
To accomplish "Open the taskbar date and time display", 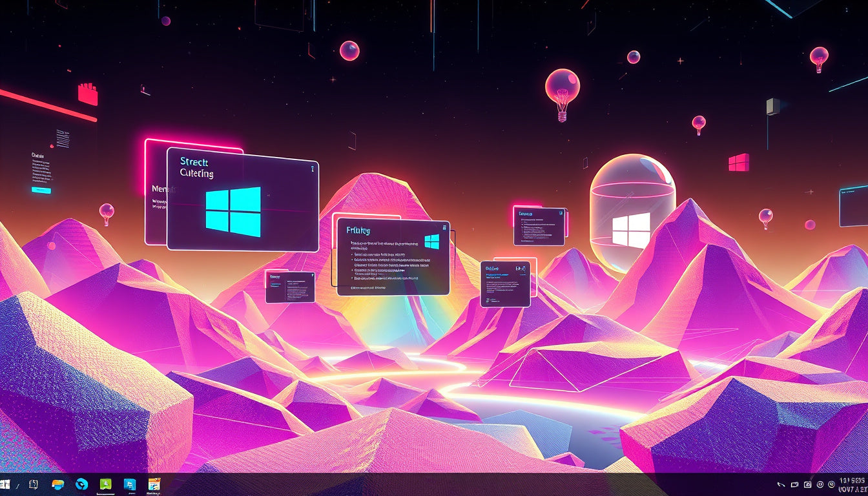I will click(852, 485).
